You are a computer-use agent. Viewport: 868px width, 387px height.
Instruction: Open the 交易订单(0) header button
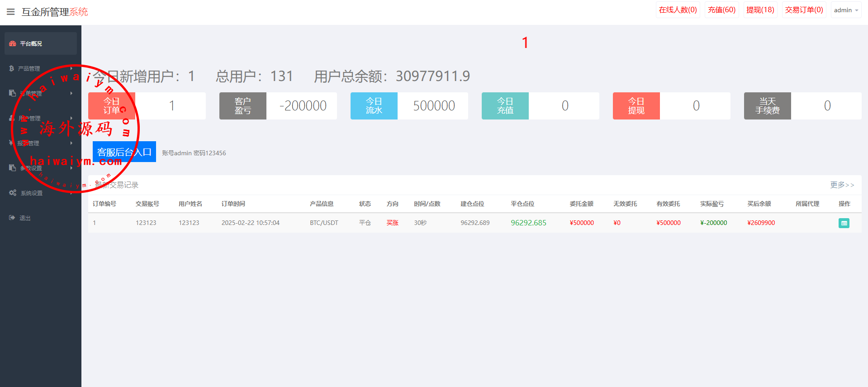804,10
